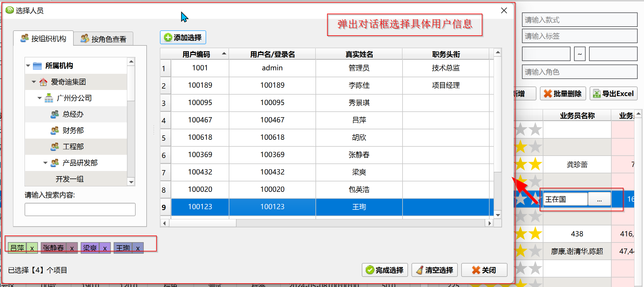Click the user table scroll-left arrow
Screen dimensions: 644x287
(x=165, y=223)
